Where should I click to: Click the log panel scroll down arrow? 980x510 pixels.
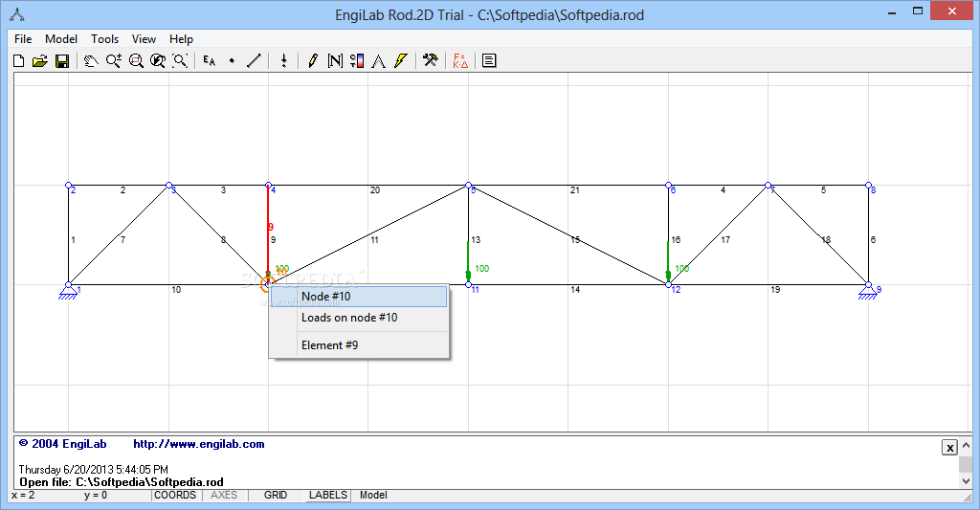966,481
